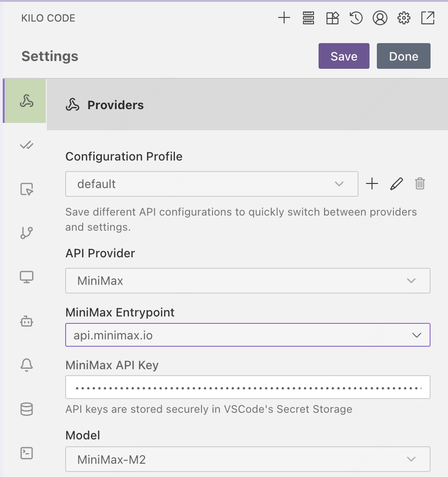The width and height of the screenshot is (448, 477).
Task: Open the MCP servers icon in header
Action: pyautogui.click(x=308, y=18)
